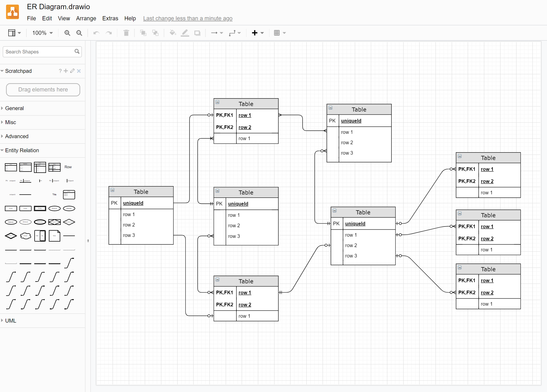Collapse the Scratchpad section
Viewport: 547px width, 392px height.
(2, 71)
